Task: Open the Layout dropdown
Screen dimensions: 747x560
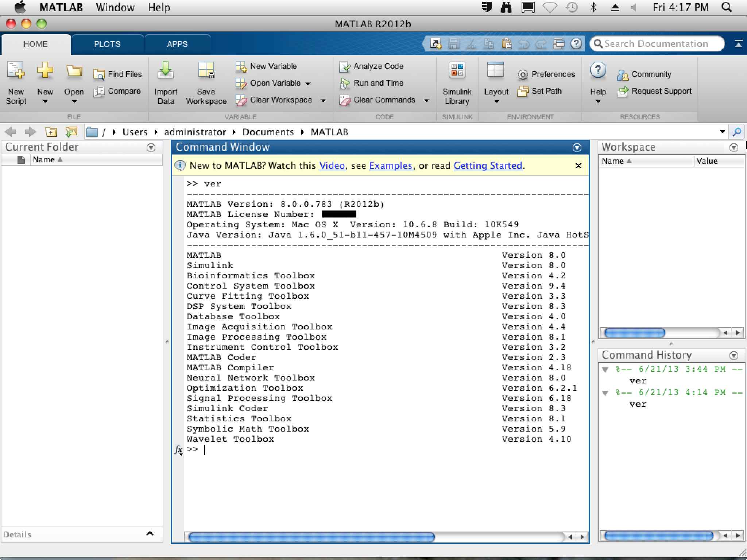Action: pyautogui.click(x=496, y=101)
